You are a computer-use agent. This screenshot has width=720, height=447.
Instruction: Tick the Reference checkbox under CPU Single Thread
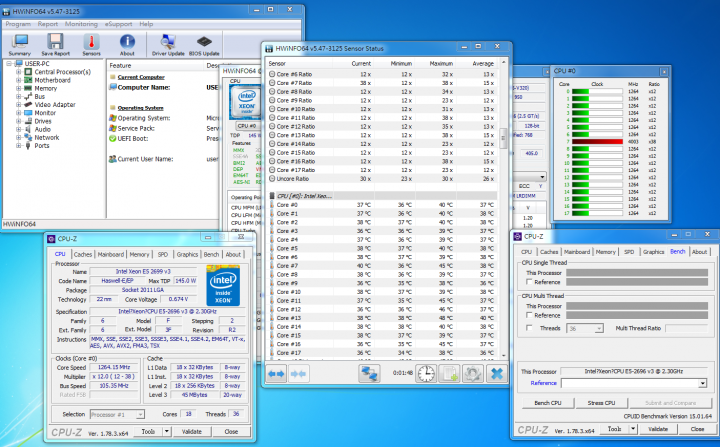[x=529, y=282]
